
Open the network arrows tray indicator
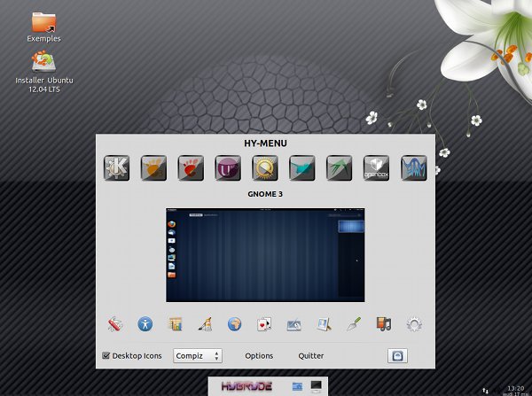point(486,391)
